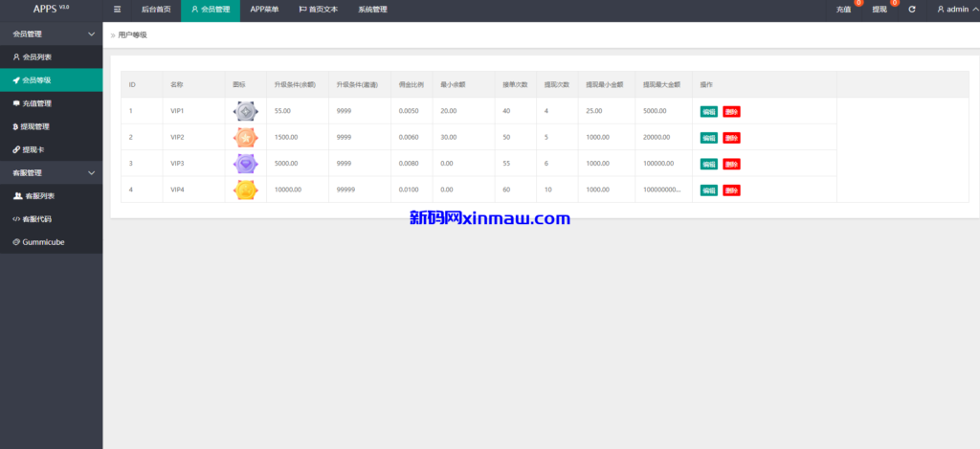Click the orange VIP2 star medal icon
This screenshot has height=449, width=980.
click(x=245, y=138)
